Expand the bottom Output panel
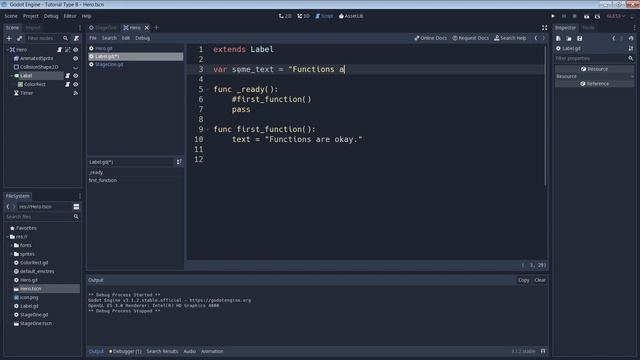 click(543, 351)
